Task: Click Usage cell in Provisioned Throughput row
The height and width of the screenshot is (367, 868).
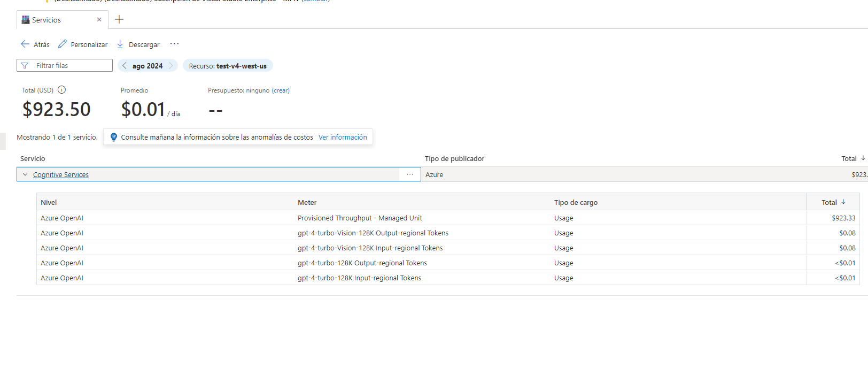Action: (x=563, y=218)
